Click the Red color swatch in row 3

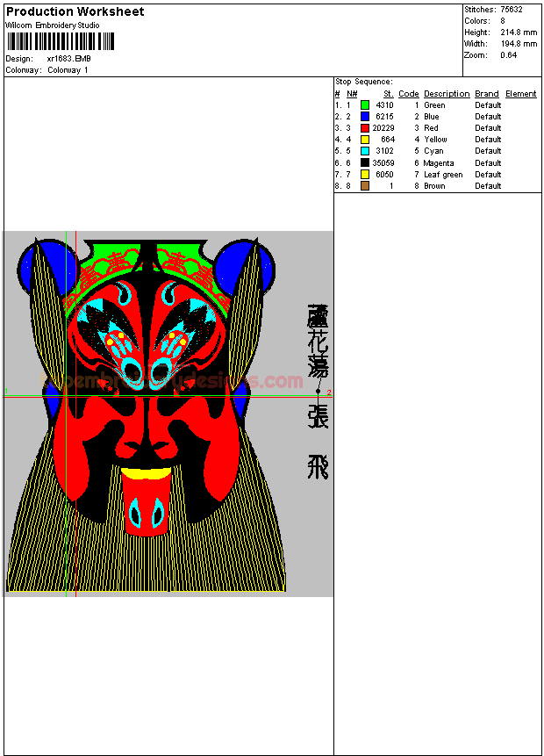[x=365, y=128]
